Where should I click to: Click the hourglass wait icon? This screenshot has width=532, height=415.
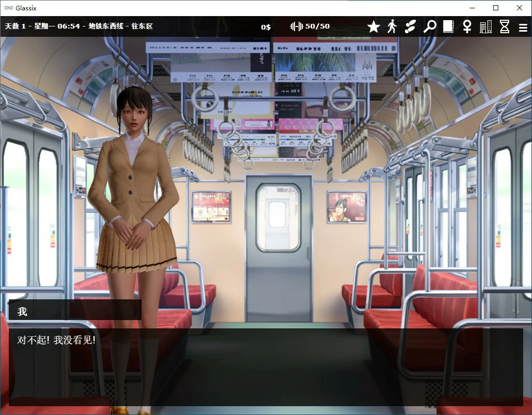click(505, 26)
